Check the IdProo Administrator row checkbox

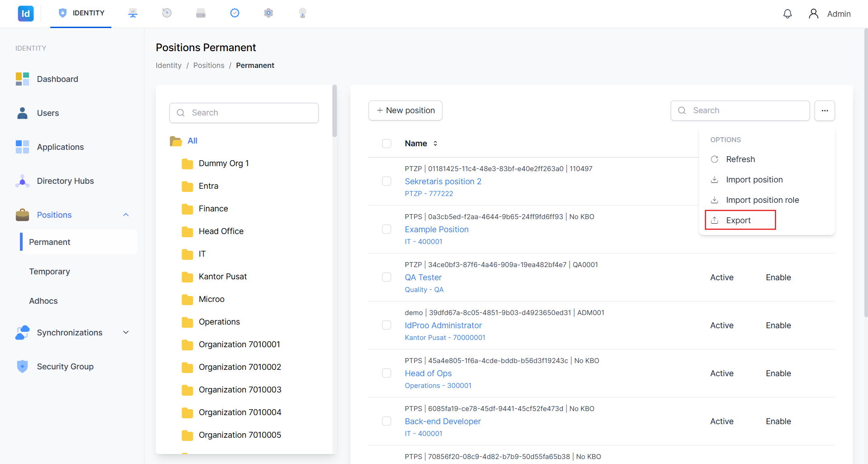tap(387, 325)
